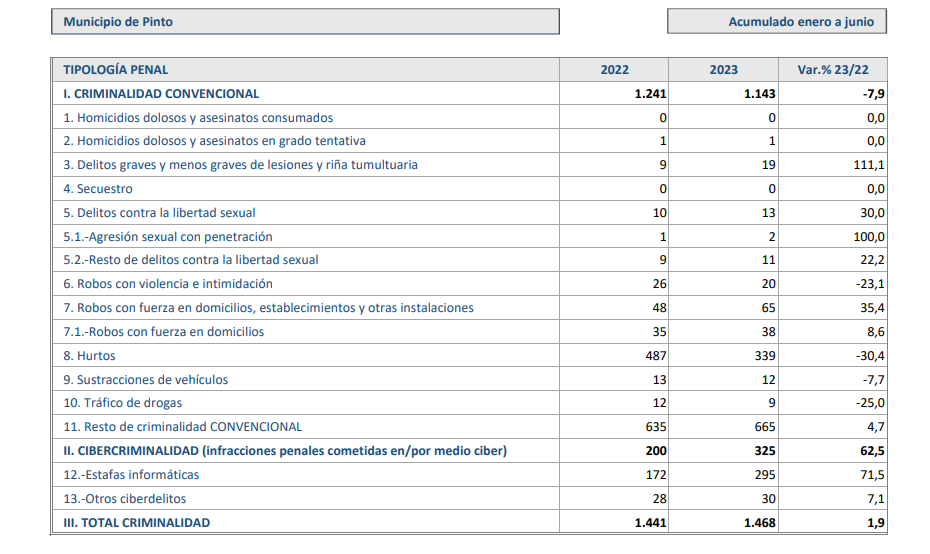Click the 10. Tráfico de drogas label
Image resolution: width=930 pixels, height=554 pixels.
point(121,403)
